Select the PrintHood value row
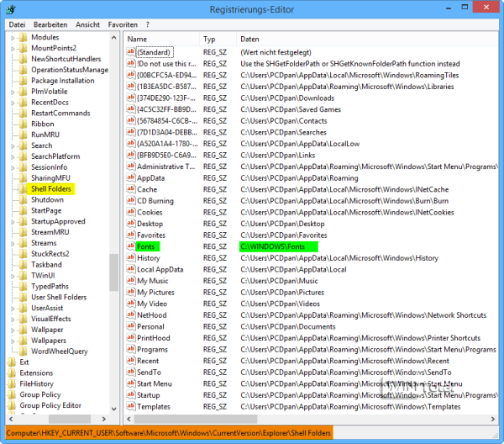The width and height of the screenshot is (504, 444). pos(311,338)
